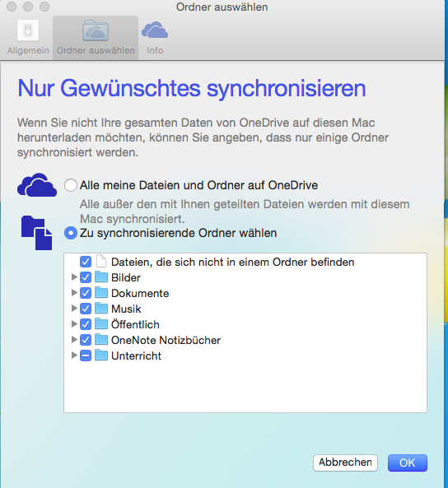Select the Unterricht row label
The height and width of the screenshot is (488, 448).
pos(136,356)
